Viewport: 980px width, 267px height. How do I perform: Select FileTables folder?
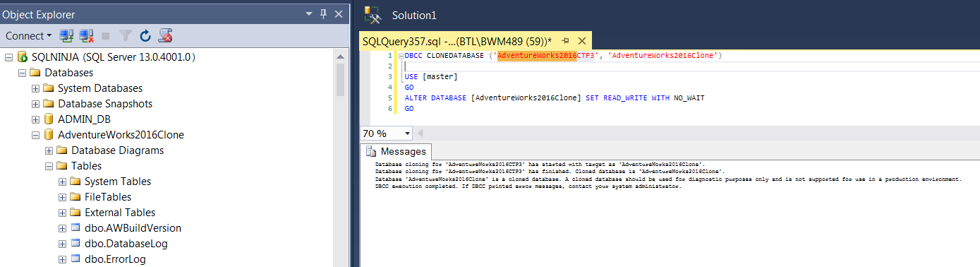(x=108, y=197)
